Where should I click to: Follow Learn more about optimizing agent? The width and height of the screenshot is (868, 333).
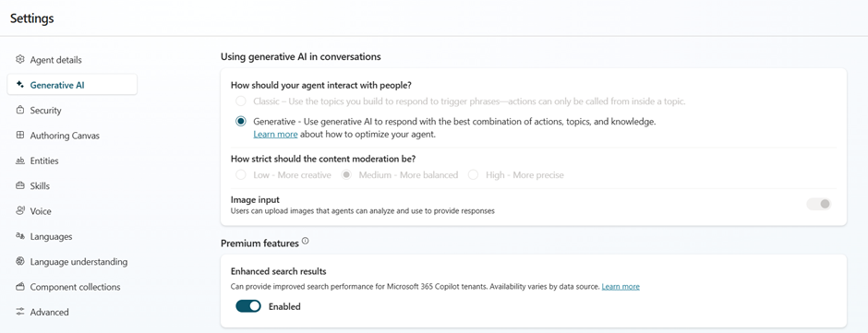[x=275, y=135]
